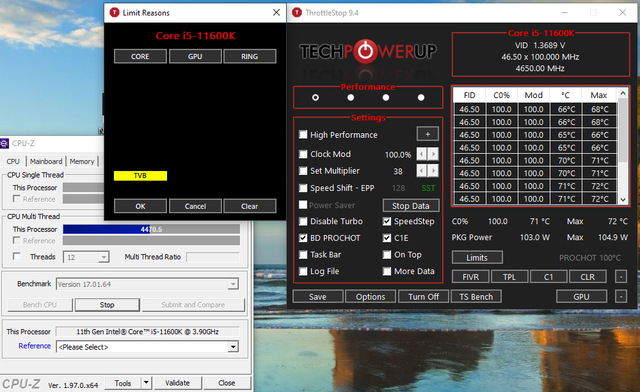
Task: Click Clear in Limit Reasons
Action: 249,206
